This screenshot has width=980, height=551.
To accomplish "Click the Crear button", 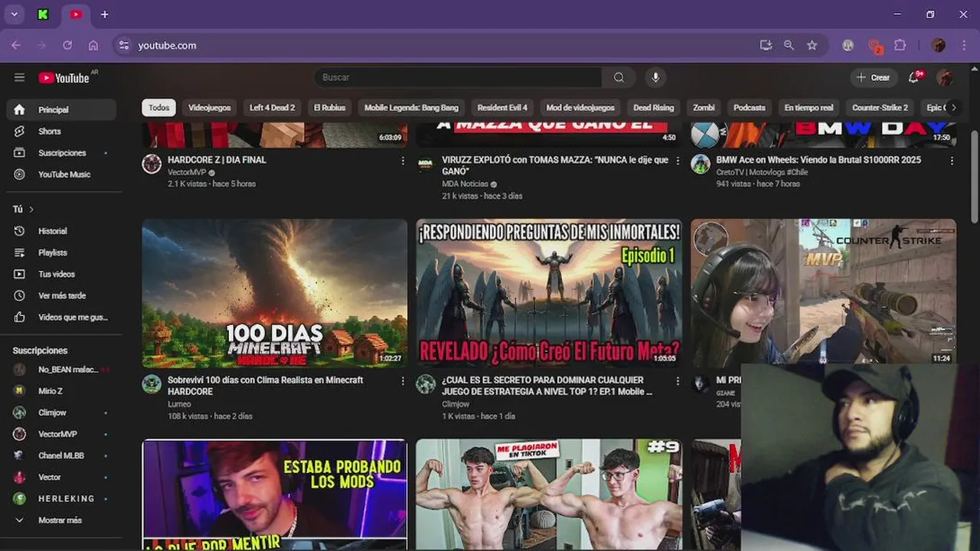I will [873, 77].
